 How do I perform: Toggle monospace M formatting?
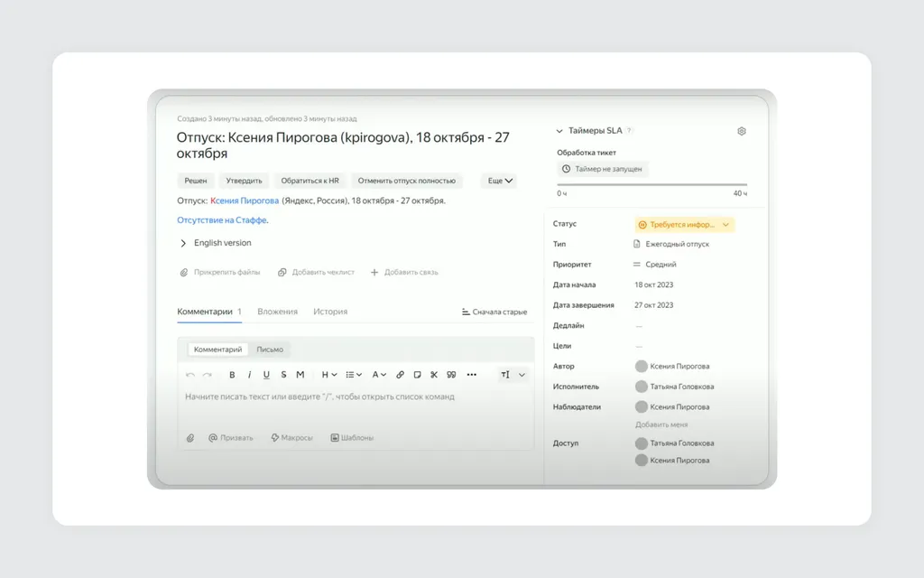click(300, 375)
